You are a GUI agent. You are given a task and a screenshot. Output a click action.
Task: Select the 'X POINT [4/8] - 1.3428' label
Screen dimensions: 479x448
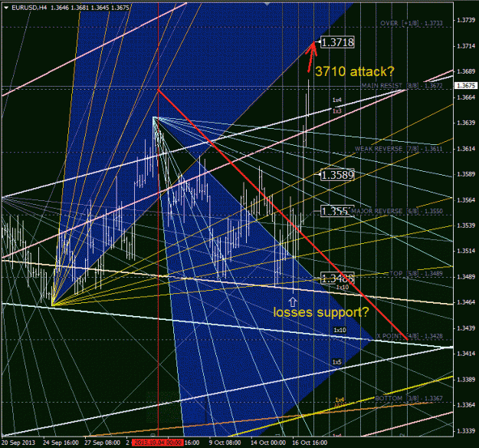coord(409,336)
